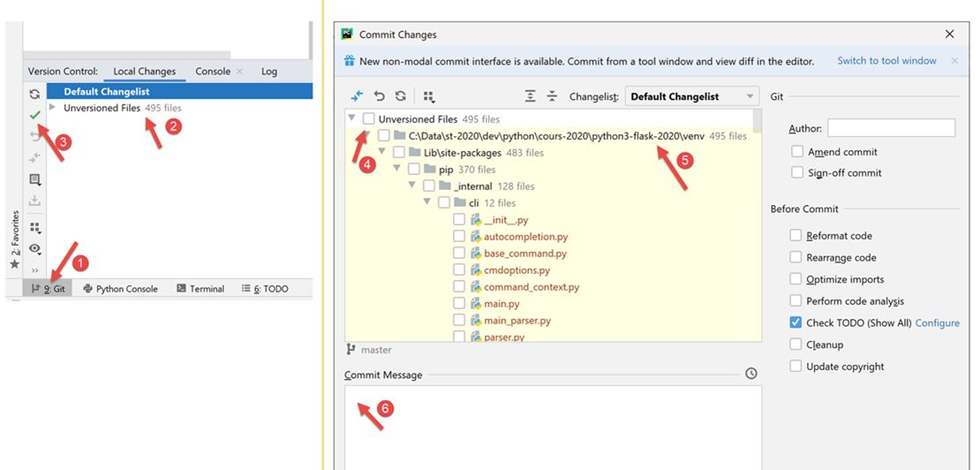Click the Group By icon in Commit dialog toolbar
The height and width of the screenshot is (470, 980).
click(x=429, y=96)
